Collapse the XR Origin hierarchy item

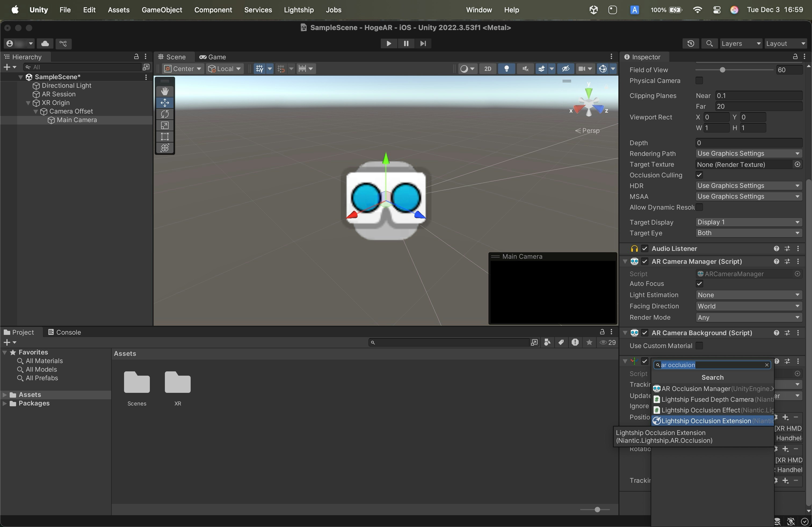tap(28, 103)
